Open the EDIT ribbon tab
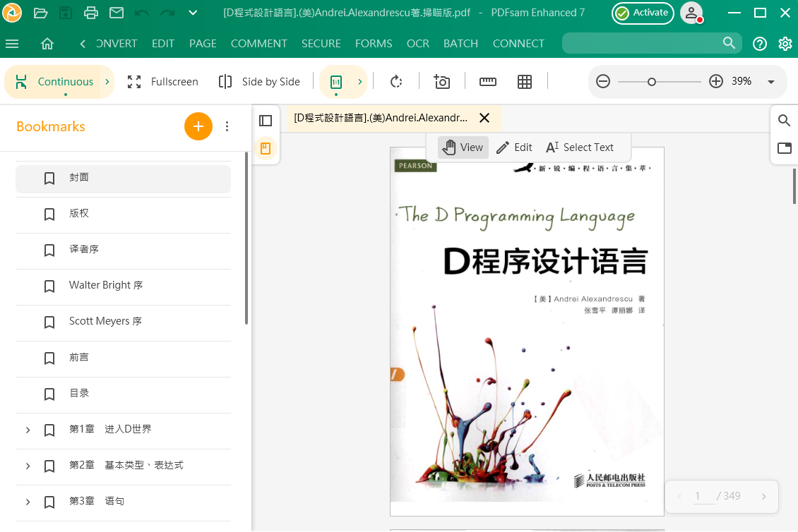The height and width of the screenshot is (532, 798). click(x=163, y=44)
